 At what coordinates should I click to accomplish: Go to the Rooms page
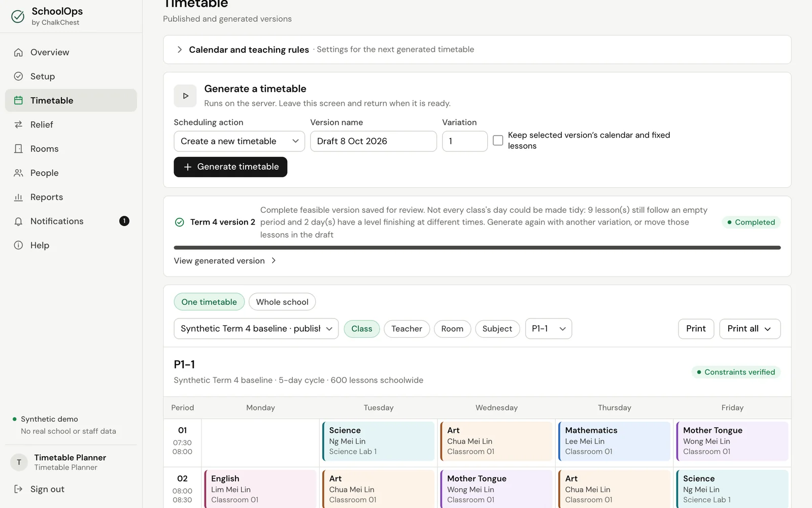(x=71, y=149)
